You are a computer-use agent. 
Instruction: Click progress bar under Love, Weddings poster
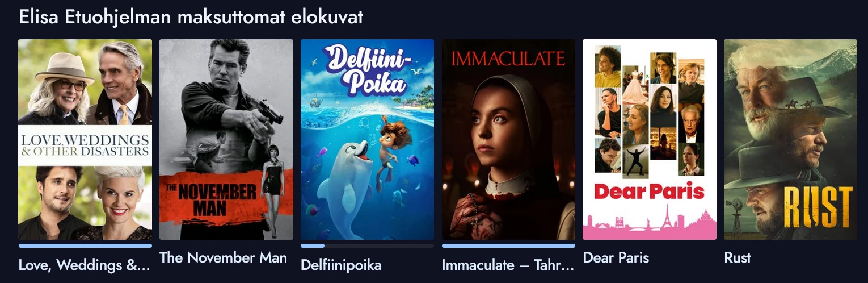[85, 246]
